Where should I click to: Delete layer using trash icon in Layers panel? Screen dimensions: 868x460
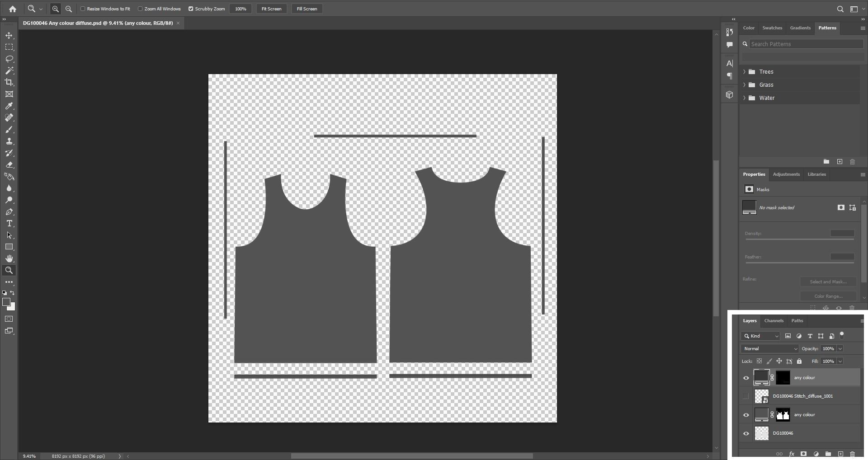853,454
